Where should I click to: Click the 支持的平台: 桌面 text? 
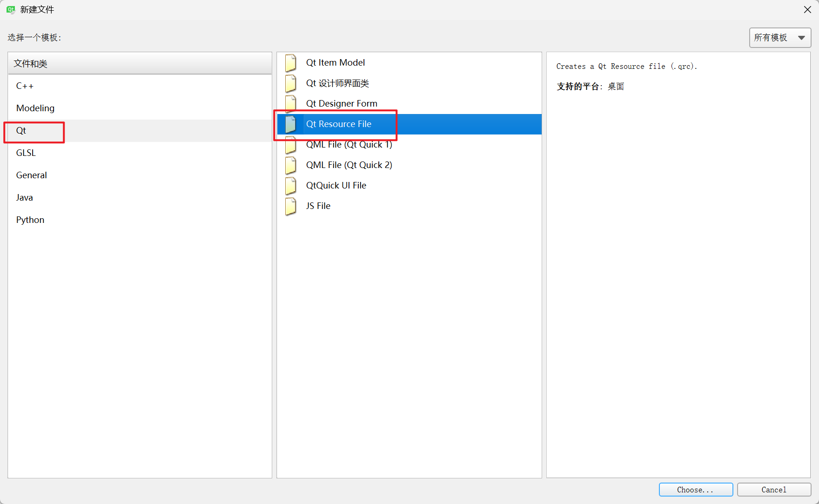(590, 87)
